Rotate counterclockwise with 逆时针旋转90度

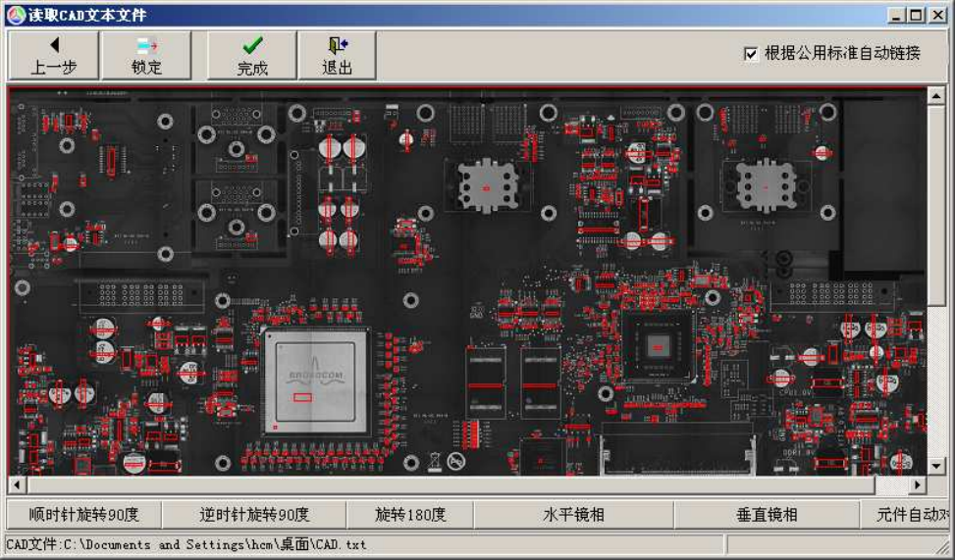tap(254, 515)
